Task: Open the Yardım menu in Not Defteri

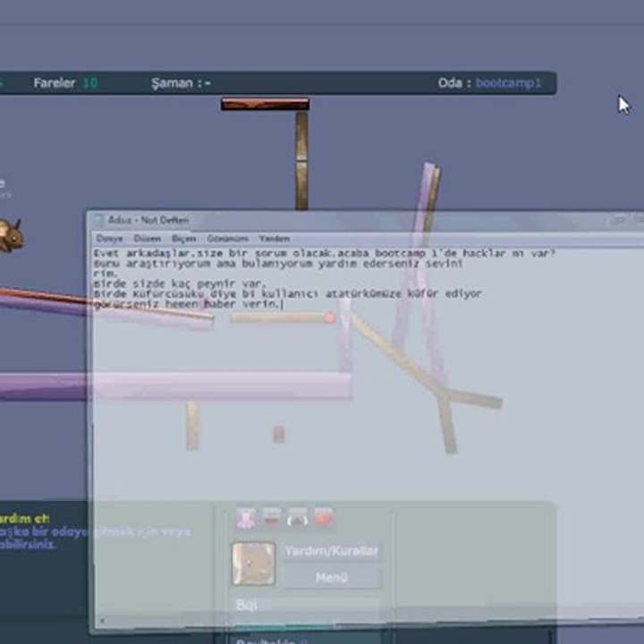Action: (274, 239)
